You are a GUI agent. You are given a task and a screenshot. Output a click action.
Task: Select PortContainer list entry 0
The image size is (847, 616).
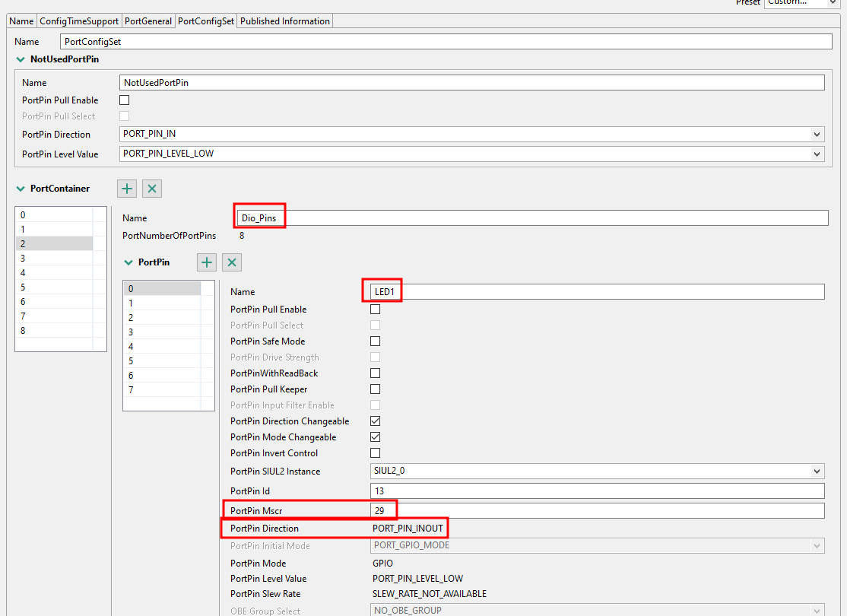tap(54, 214)
